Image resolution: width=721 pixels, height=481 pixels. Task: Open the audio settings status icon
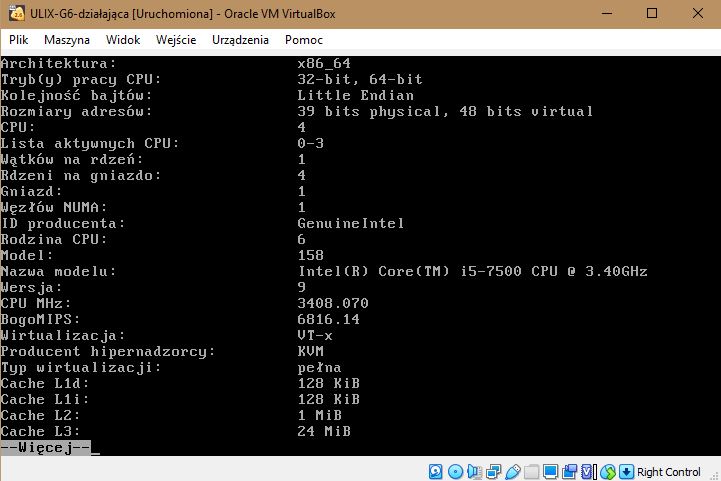[474, 471]
